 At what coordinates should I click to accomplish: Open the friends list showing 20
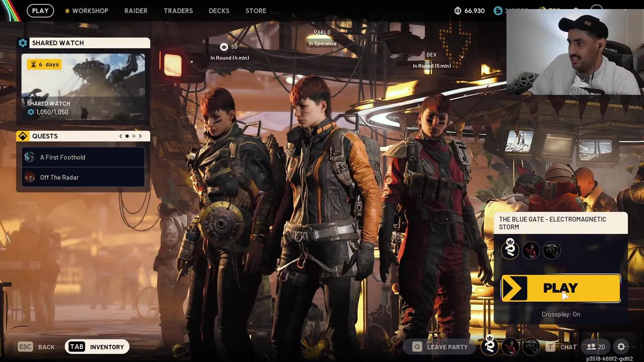(596, 347)
